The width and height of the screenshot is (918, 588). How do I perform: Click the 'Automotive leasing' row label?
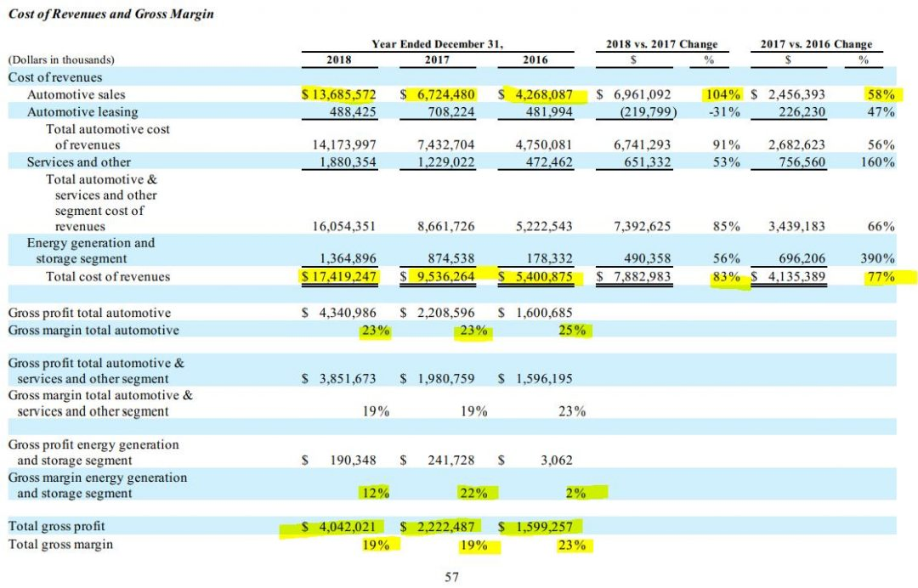point(82,111)
